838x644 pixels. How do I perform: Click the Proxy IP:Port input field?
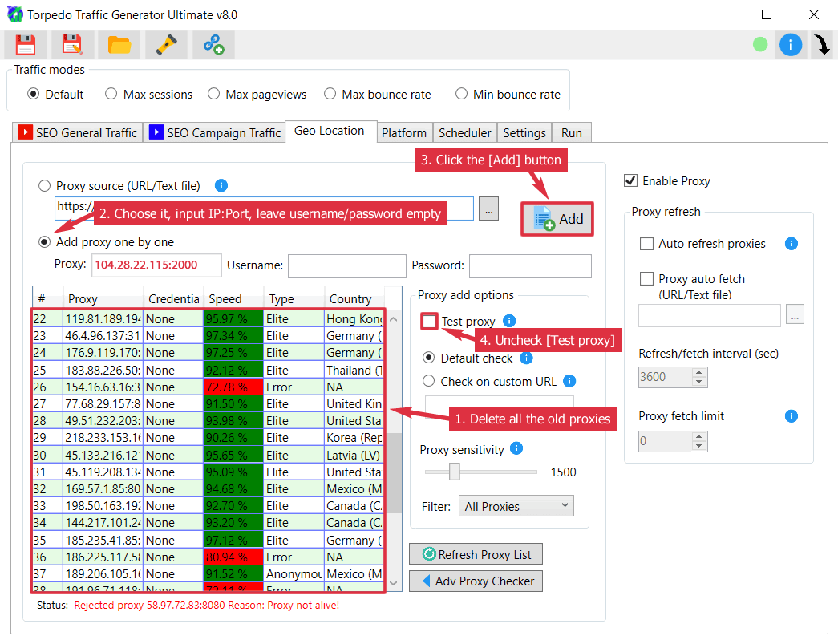pyautogui.click(x=156, y=265)
